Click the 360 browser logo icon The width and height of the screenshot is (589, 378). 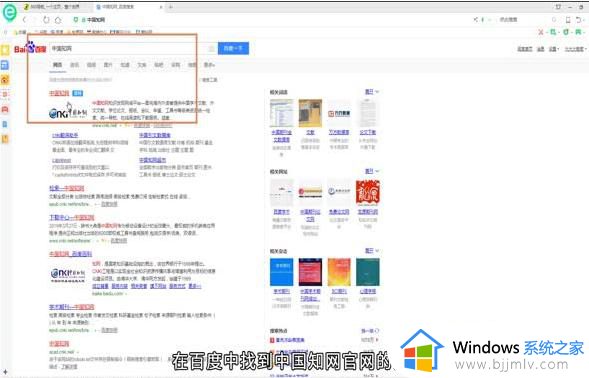point(9,12)
